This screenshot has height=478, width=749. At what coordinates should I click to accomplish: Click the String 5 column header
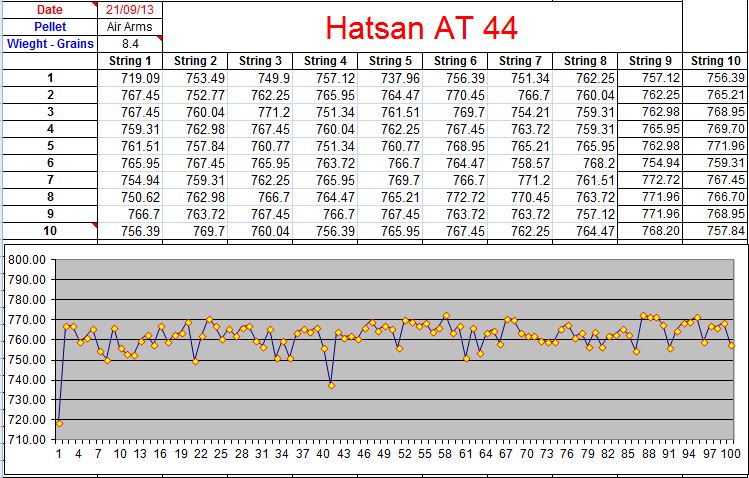pyautogui.click(x=390, y=61)
